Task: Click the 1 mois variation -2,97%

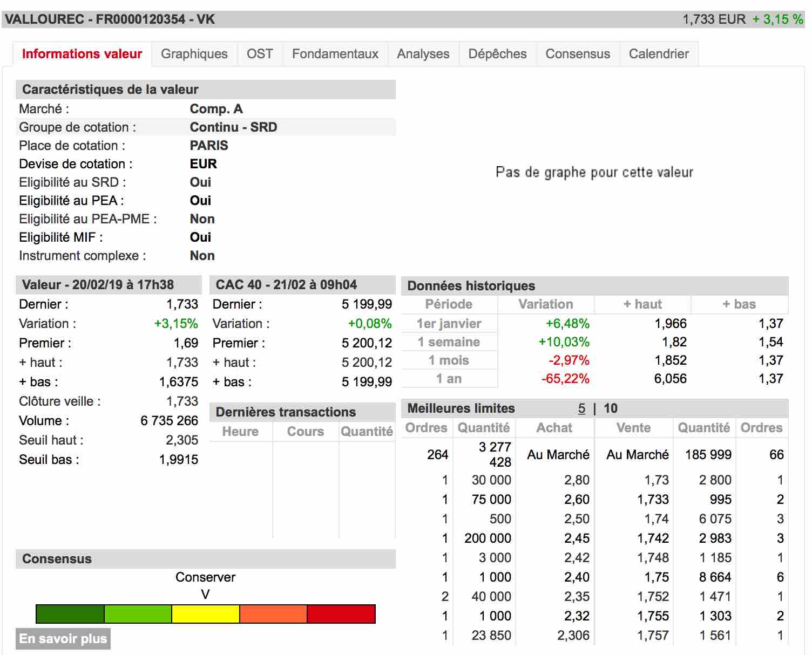Action: click(x=569, y=360)
